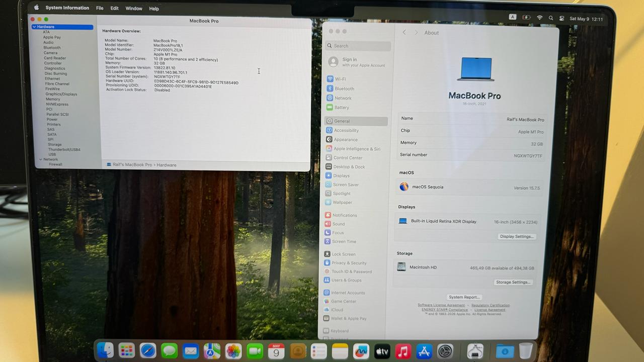
Task: Open Reminders app in the Dock
Action: coord(319,351)
